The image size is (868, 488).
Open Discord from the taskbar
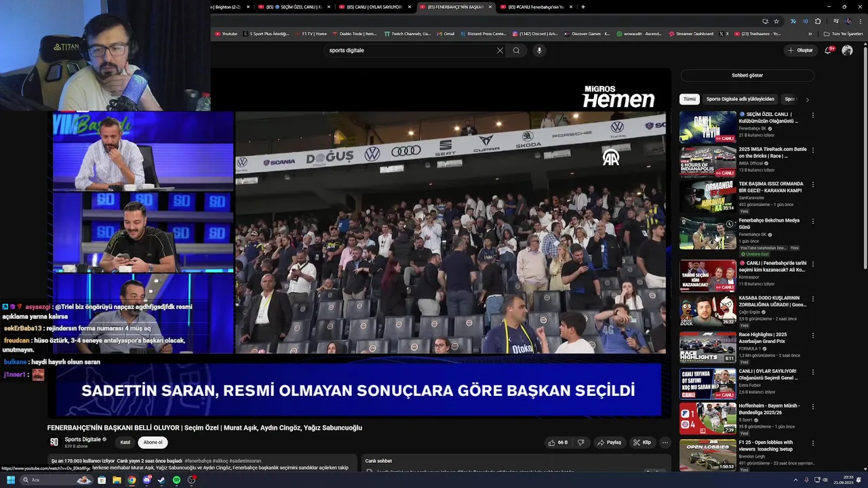pos(146,480)
